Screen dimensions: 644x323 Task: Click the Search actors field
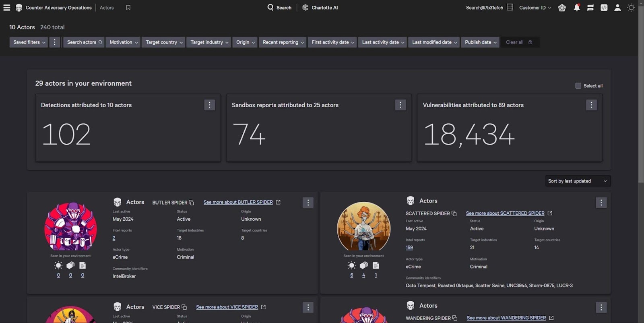pyautogui.click(x=84, y=42)
